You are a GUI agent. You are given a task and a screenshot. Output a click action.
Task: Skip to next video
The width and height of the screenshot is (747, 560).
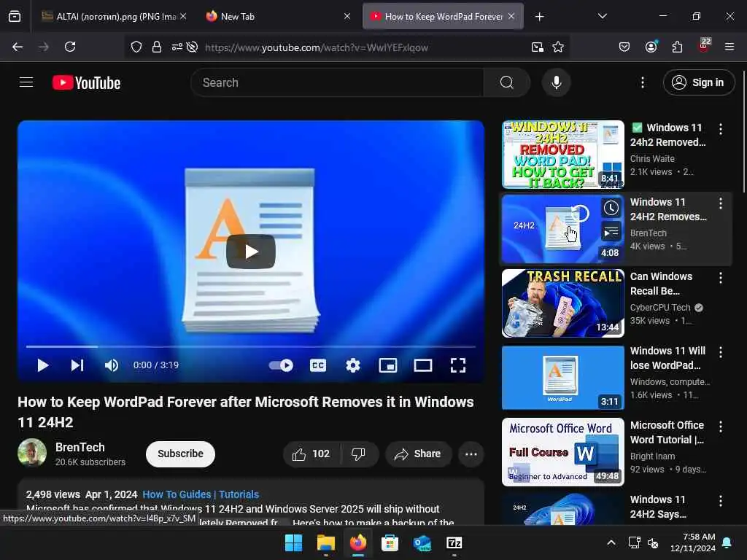pyautogui.click(x=77, y=365)
